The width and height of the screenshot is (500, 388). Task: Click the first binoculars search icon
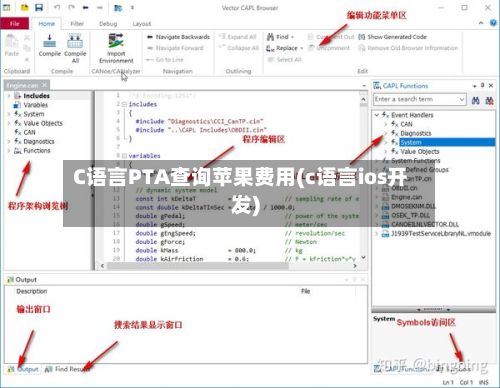476,100
